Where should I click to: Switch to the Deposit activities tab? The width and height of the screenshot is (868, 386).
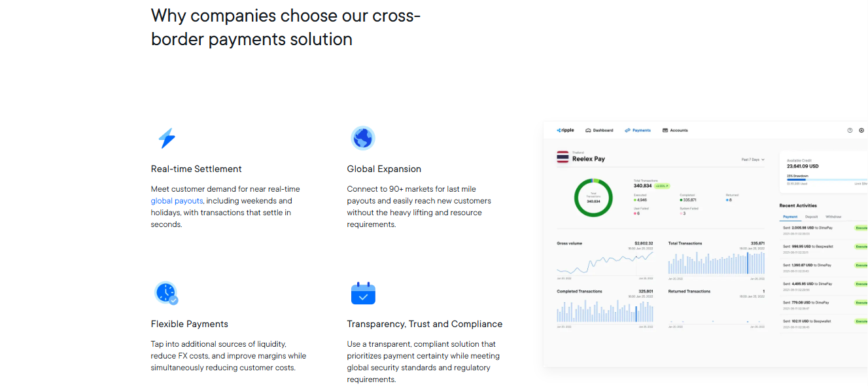(x=811, y=217)
